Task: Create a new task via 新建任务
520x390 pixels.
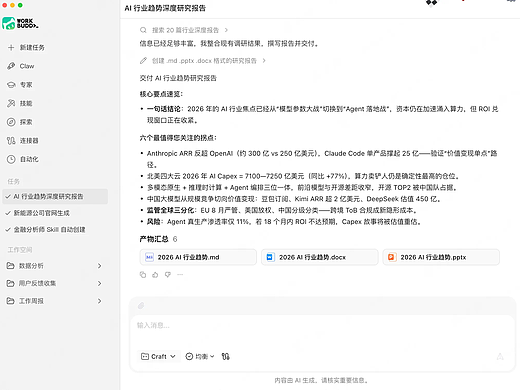Action: [x=26, y=47]
